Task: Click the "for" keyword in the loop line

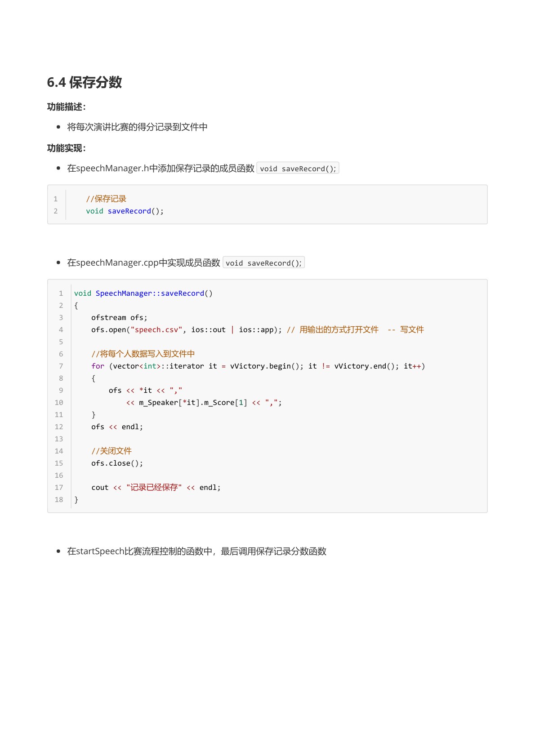Action: 98,366
